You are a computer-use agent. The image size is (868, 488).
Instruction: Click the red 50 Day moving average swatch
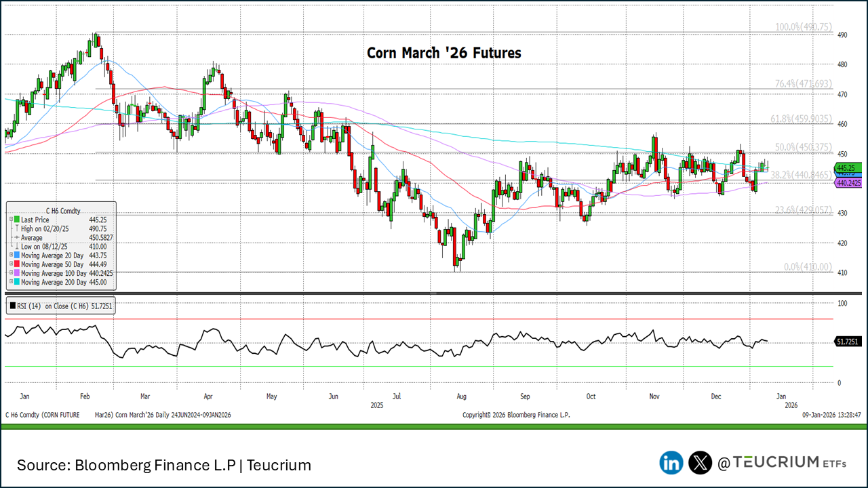[x=16, y=264]
